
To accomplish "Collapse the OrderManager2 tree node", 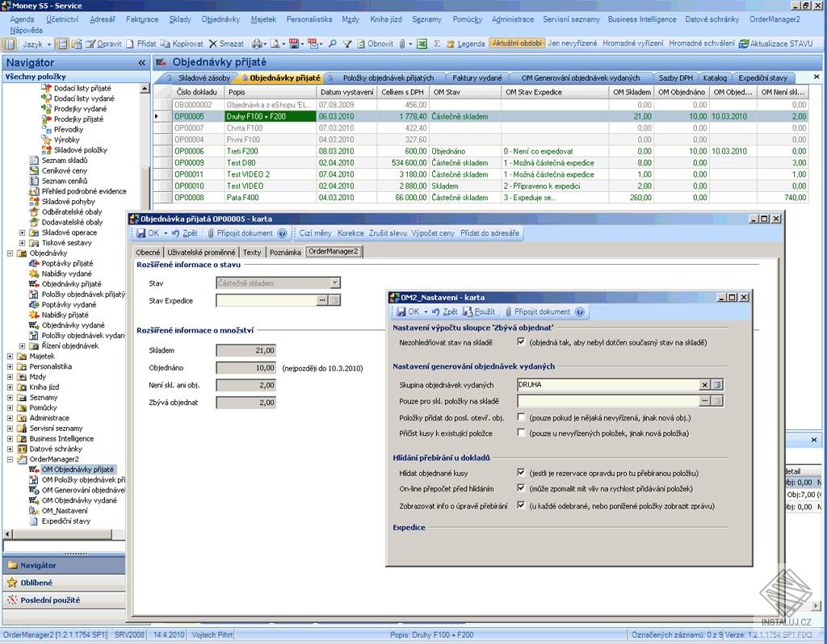I will point(10,459).
